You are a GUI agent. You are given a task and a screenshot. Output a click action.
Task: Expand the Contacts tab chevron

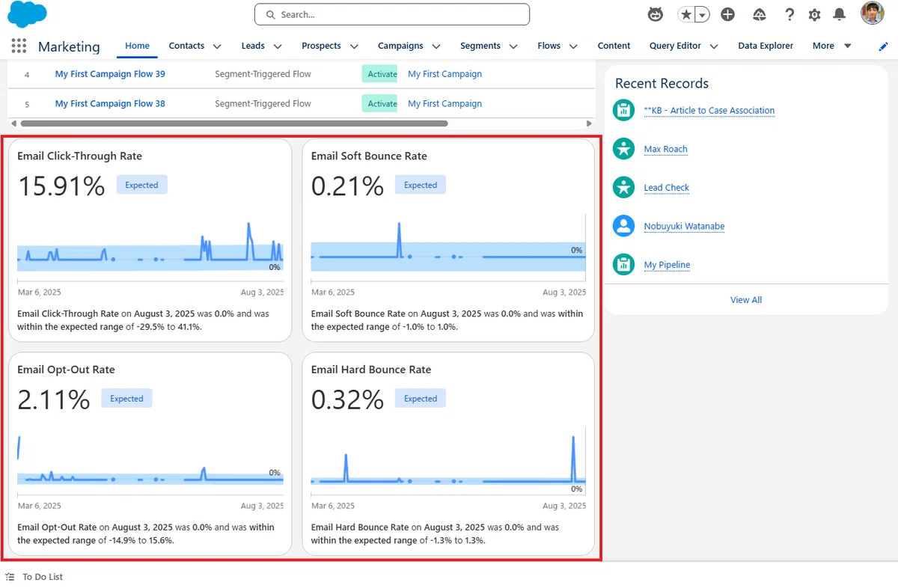coord(217,46)
